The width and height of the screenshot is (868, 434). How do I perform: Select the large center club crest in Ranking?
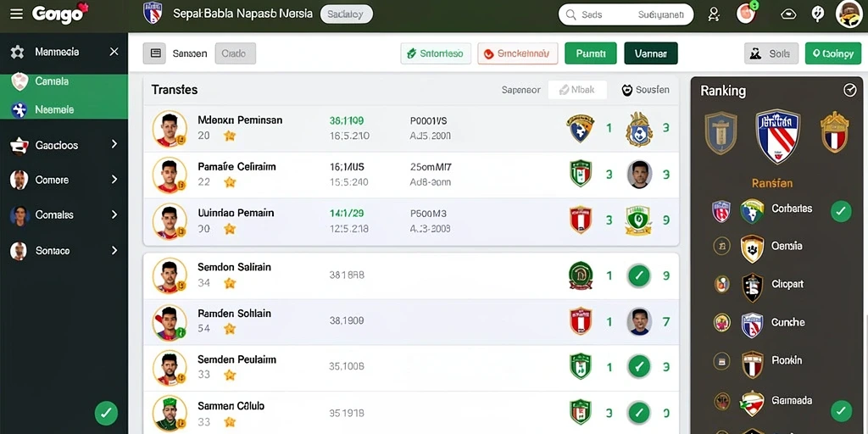pyautogui.click(x=778, y=136)
